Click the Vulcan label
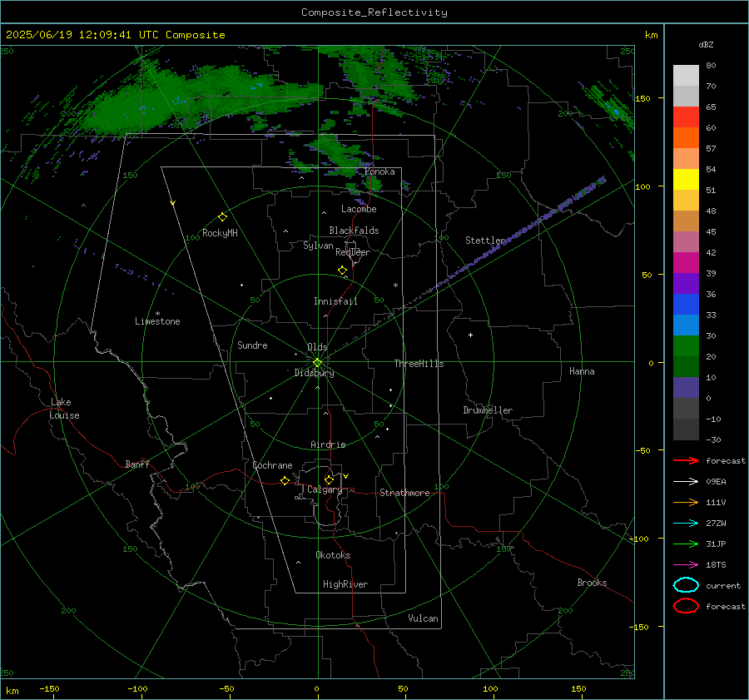This screenshot has width=749, height=700. 423,618
